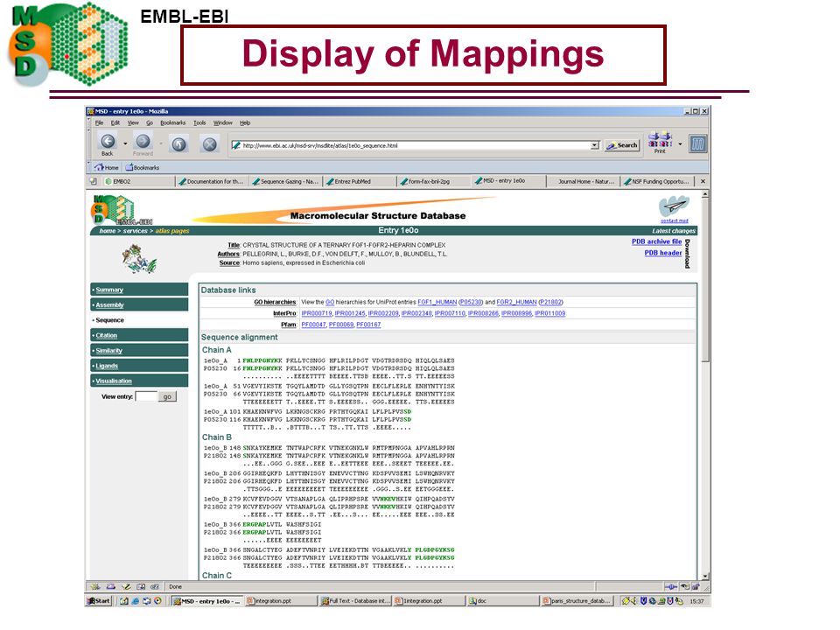
Task: Click Internet Explorer quick launch icon
Action: point(135,601)
